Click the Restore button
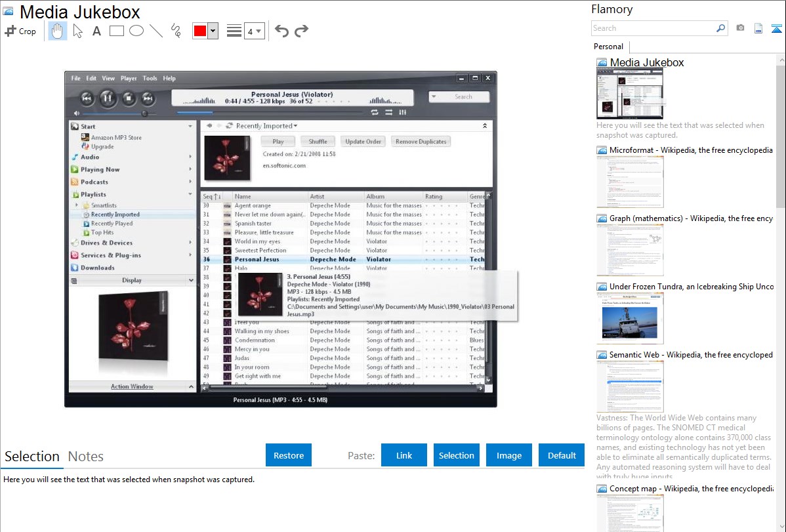 coord(289,455)
